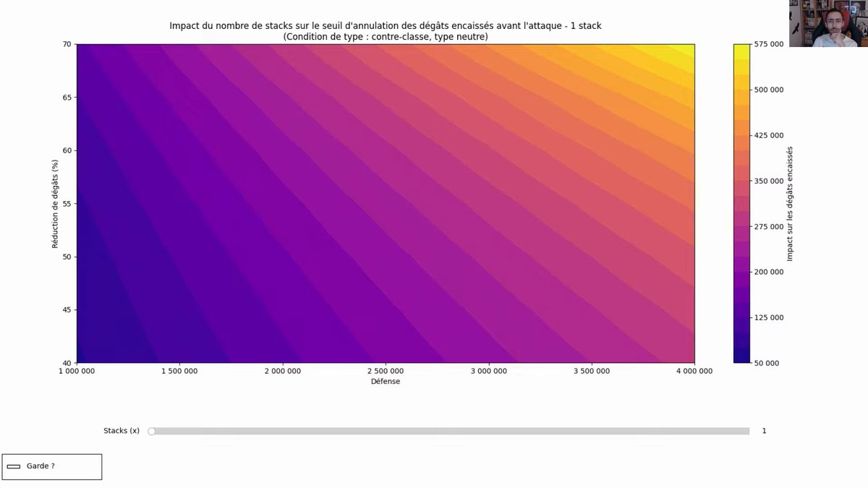This screenshot has height=488, width=868.
Task: Click the webcam overlay thumbnail
Action: (x=828, y=22)
